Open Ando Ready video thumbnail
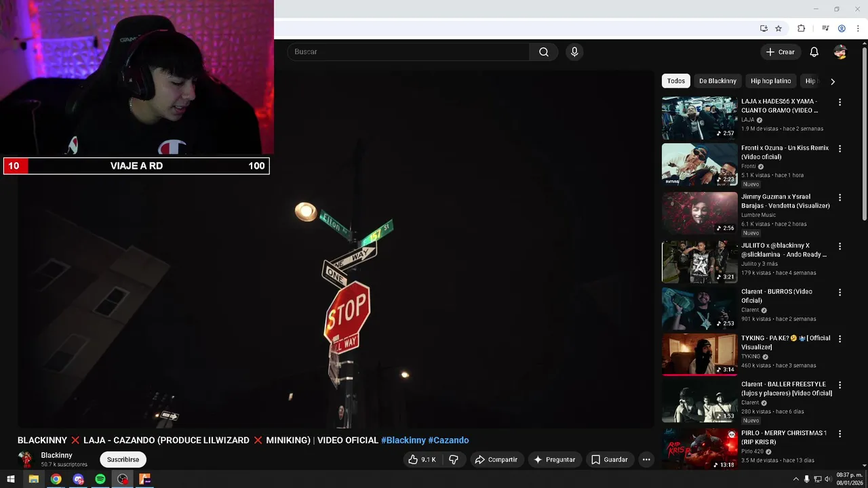 pyautogui.click(x=699, y=262)
